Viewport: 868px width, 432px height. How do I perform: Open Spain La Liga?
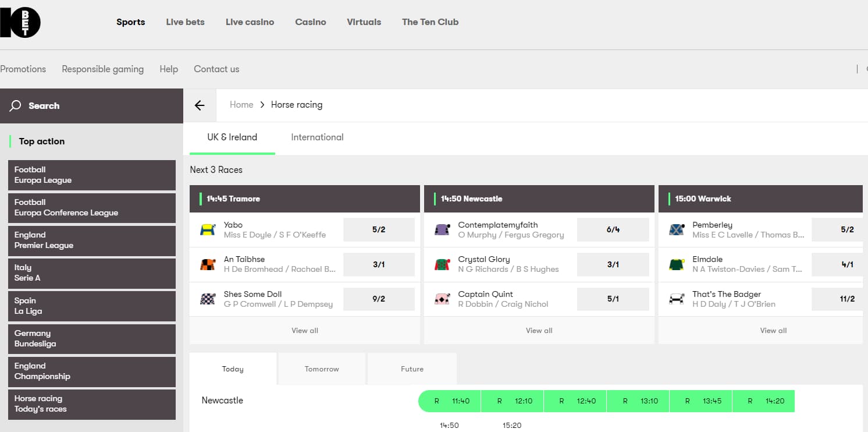pos(92,306)
